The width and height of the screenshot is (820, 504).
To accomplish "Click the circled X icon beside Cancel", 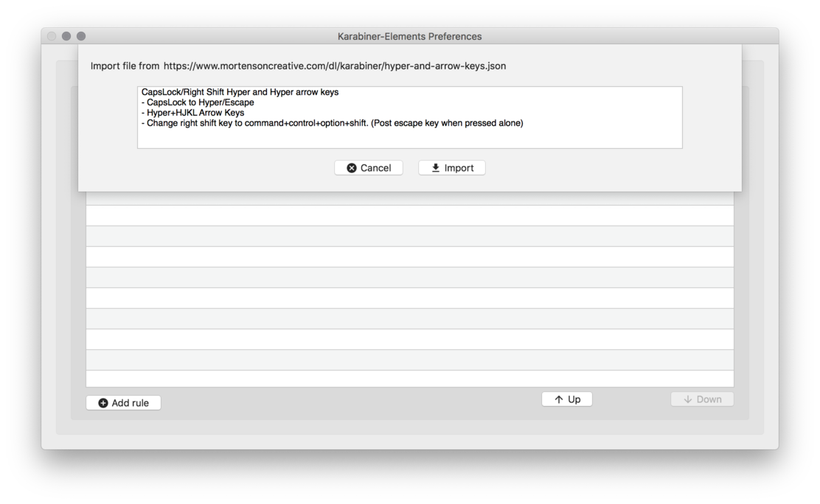I will click(x=352, y=168).
